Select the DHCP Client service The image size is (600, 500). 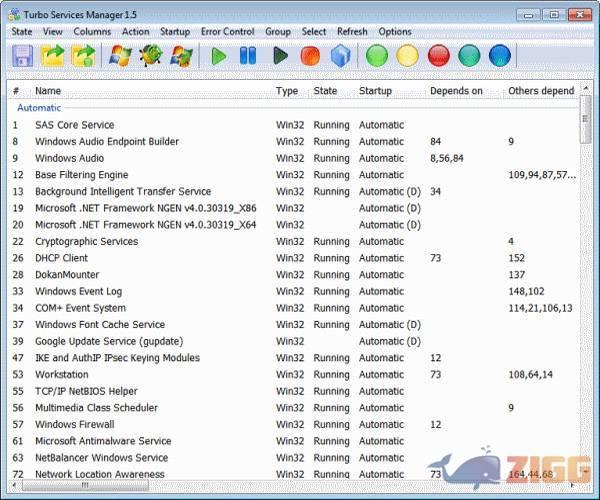[293, 258]
